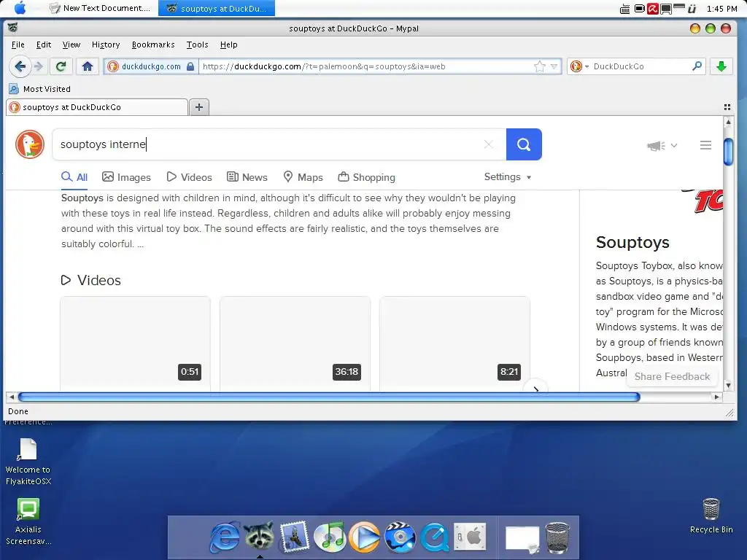Go back with the browser Back arrow
747x560 pixels.
[20, 66]
